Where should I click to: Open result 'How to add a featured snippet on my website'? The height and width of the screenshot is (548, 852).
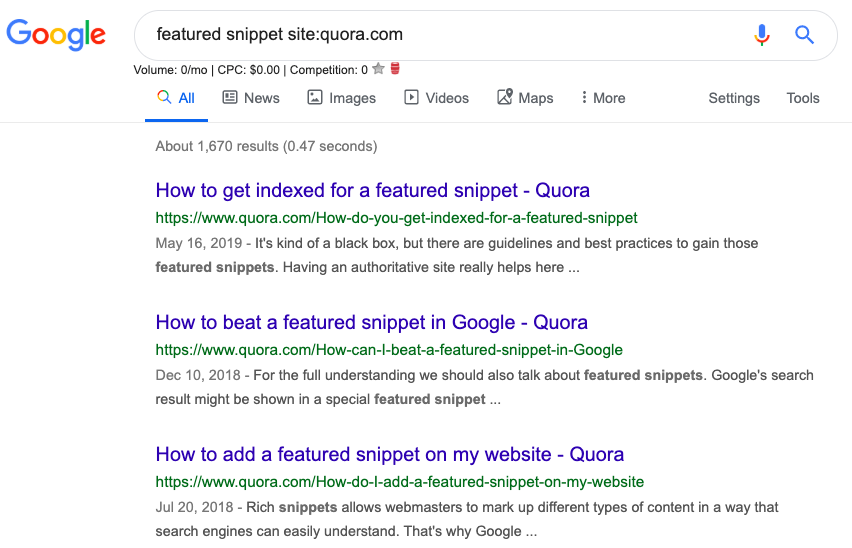[390, 455]
